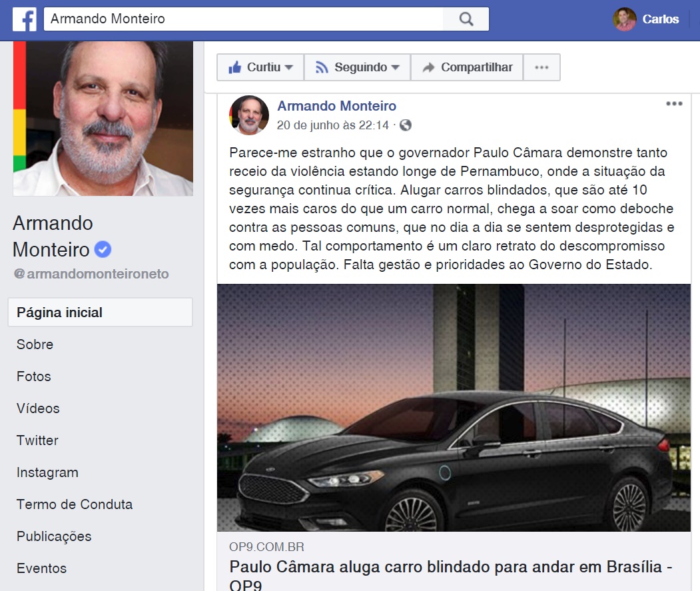Viewport: 700px width, 591px height.
Task: Click Armando Monteiro's post avatar
Action: [x=249, y=115]
